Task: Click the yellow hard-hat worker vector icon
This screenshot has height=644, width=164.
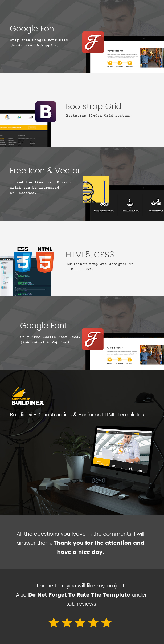Action: tap(96, 189)
